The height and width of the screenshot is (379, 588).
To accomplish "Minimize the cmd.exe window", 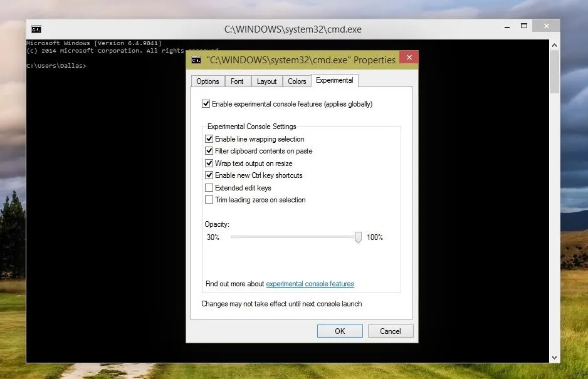I will [x=507, y=27].
